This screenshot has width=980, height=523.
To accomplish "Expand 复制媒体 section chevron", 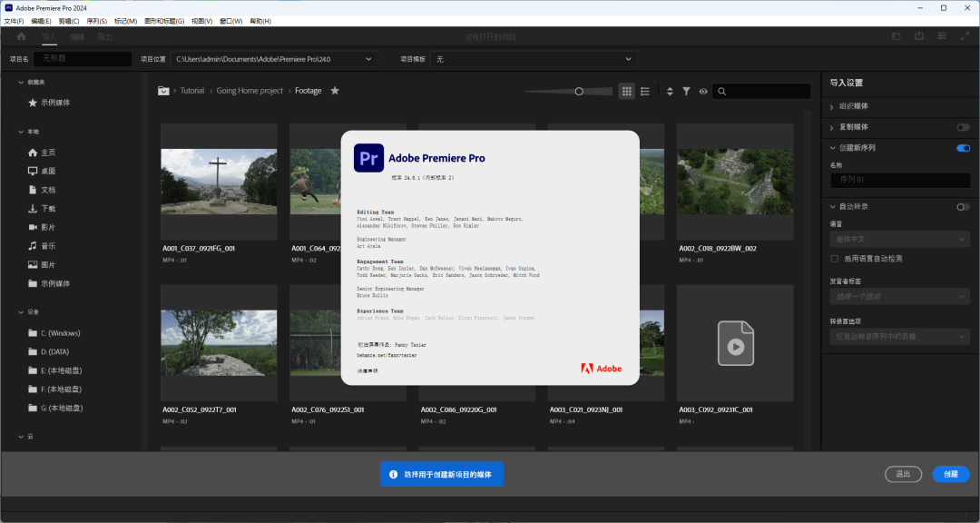I will [x=832, y=128].
